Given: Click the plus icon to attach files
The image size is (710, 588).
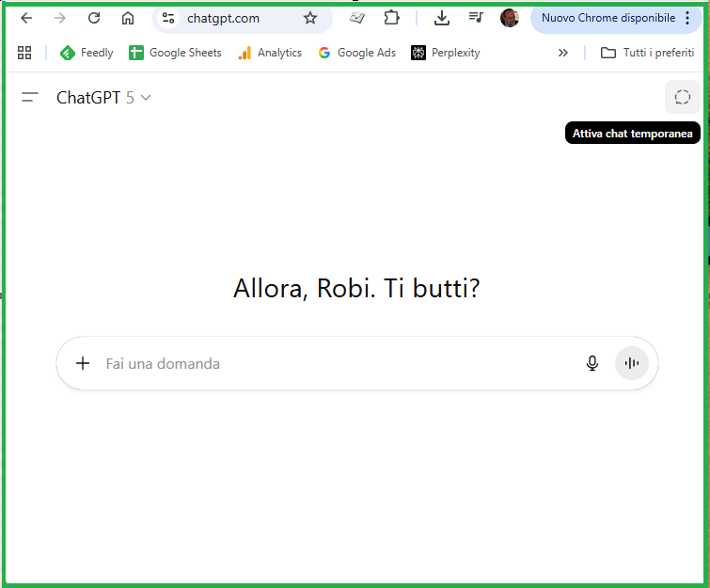Looking at the screenshot, I should pyautogui.click(x=83, y=363).
